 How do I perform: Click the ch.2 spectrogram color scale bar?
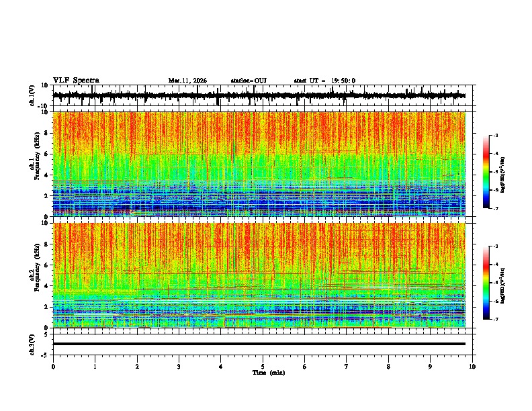pyautogui.click(x=486, y=283)
